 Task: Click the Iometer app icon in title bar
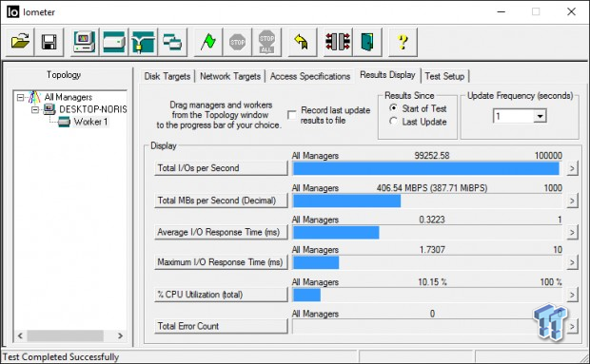pos(12,12)
